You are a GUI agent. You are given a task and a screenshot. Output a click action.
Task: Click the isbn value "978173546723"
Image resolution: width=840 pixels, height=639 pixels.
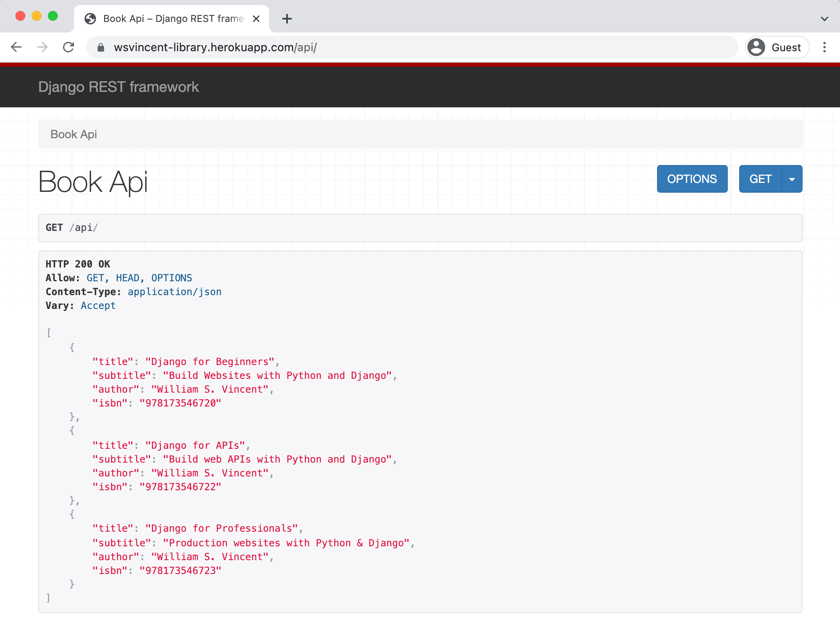coord(180,571)
